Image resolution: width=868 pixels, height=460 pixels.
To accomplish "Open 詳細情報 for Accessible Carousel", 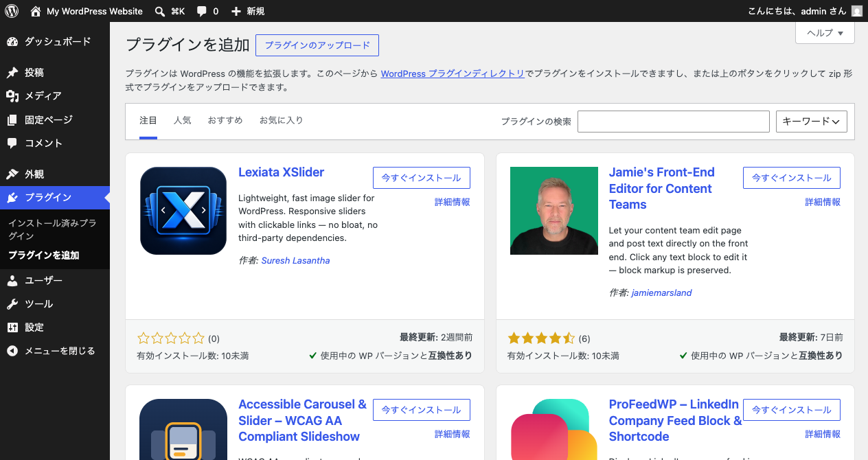I will (x=453, y=435).
